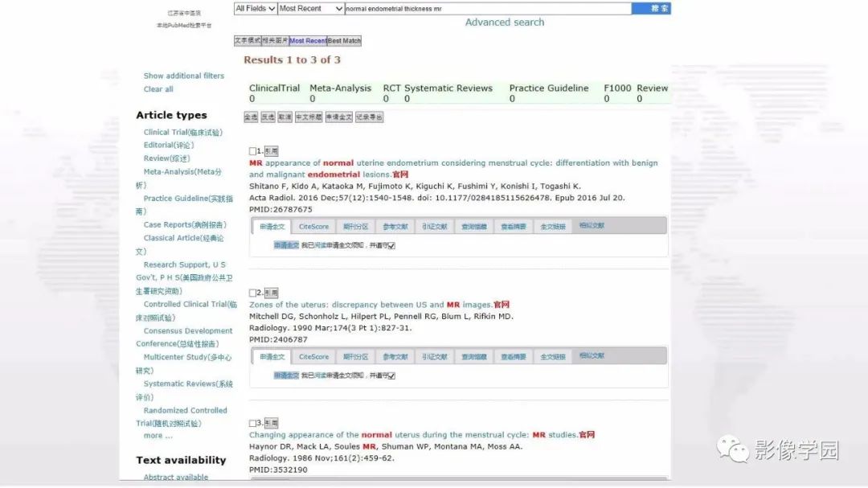The image size is (868, 488).
Task: Expand the Most Recent sort dropdown
Action: [x=310, y=8]
